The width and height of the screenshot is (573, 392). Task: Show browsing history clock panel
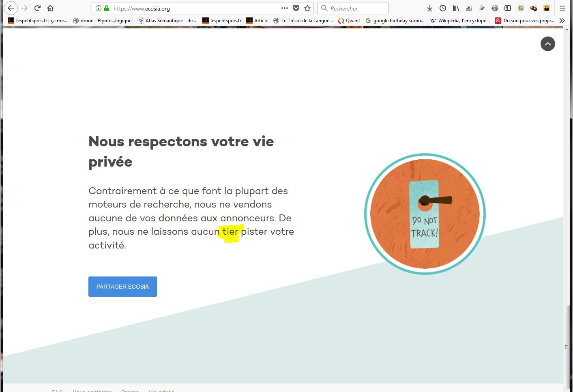coord(443,8)
